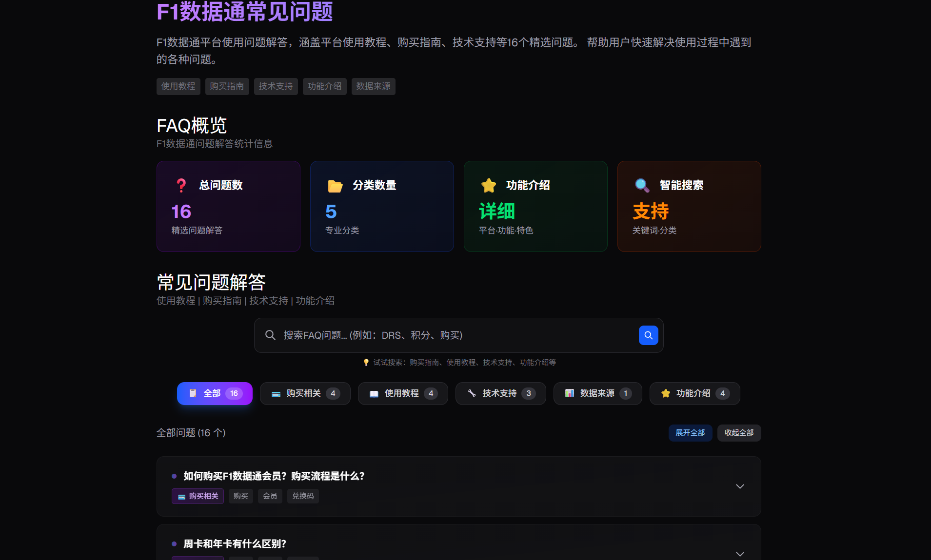Click the blue search button in the search bar

click(648, 335)
